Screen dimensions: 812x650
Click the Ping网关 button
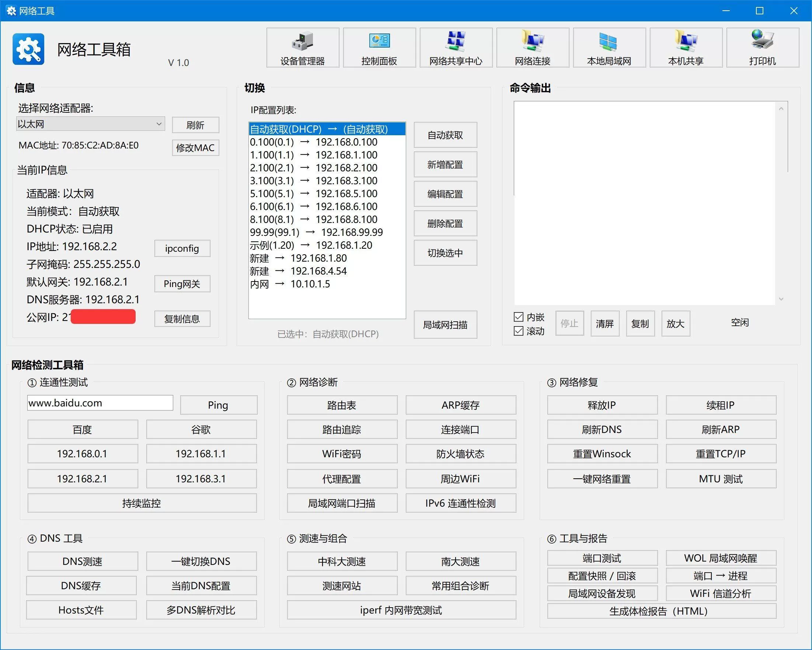(182, 284)
